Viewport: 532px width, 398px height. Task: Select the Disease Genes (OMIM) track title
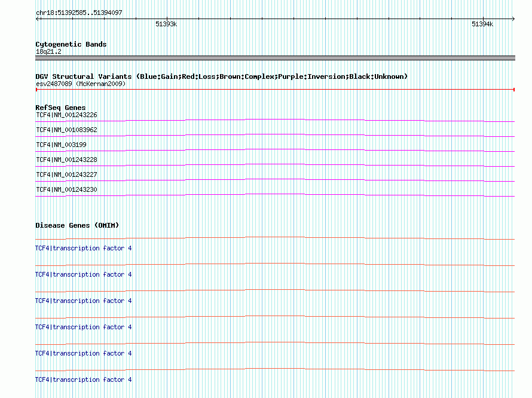click(x=77, y=225)
